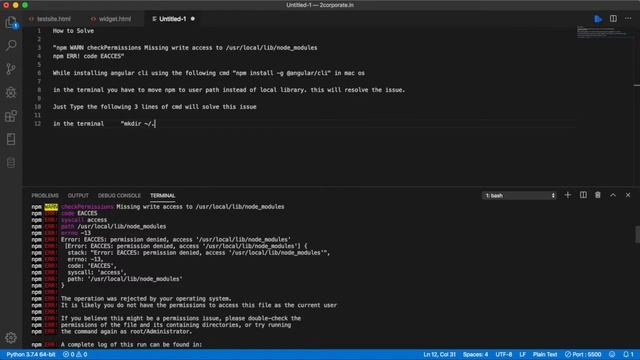Screen dimensions: 640x360
Task: Open the DEBUG CONSOLE tab
Action: (119, 196)
